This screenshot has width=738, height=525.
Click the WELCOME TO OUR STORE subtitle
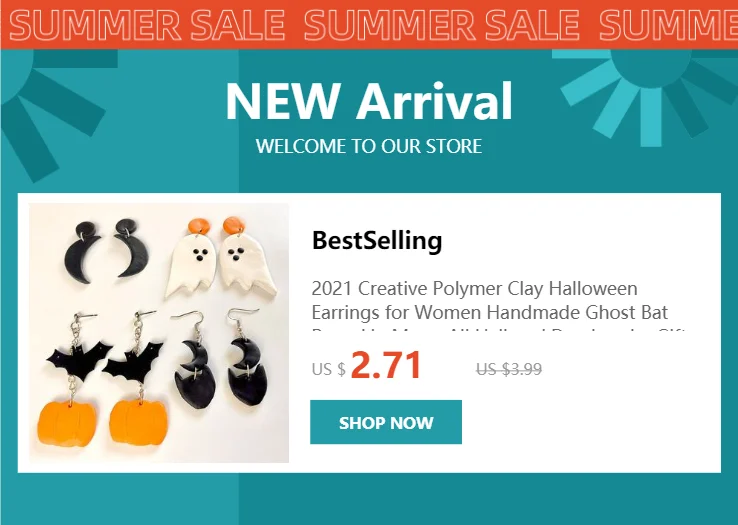click(x=369, y=146)
